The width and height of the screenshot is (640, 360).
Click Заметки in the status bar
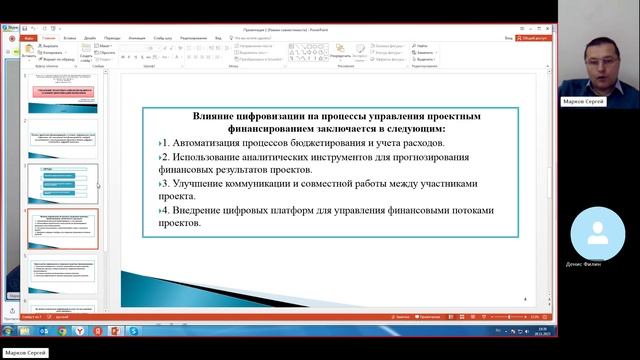point(400,317)
